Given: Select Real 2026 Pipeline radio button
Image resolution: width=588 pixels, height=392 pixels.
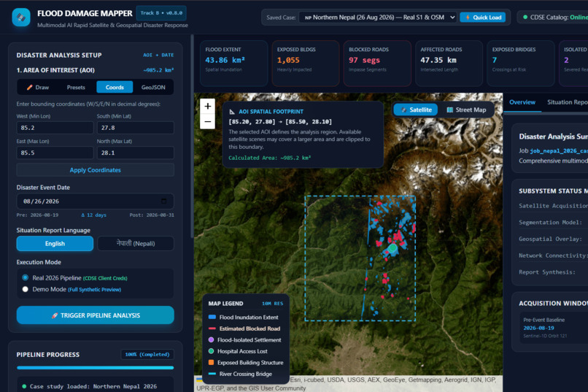Looking at the screenshot, I should [x=25, y=277].
